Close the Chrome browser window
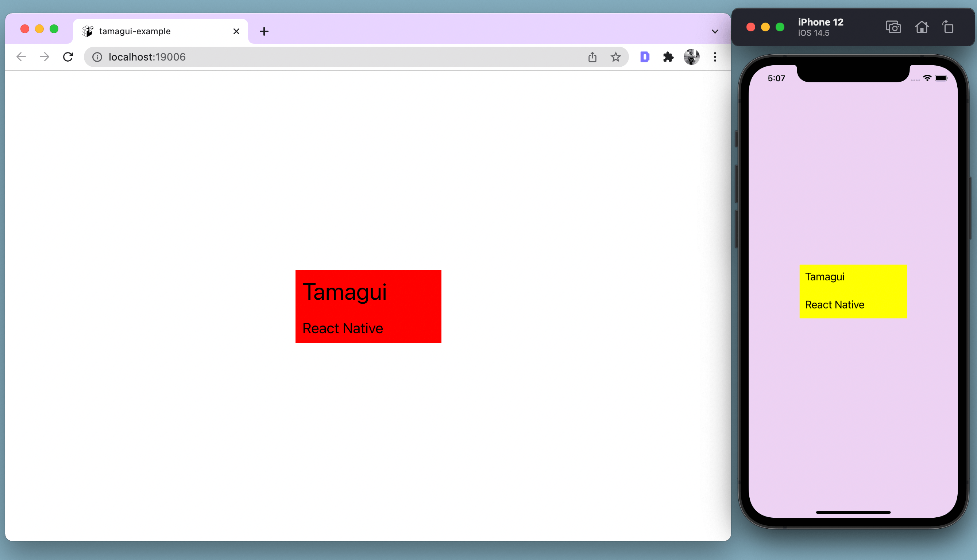This screenshot has width=977, height=560. click(25, 29)
